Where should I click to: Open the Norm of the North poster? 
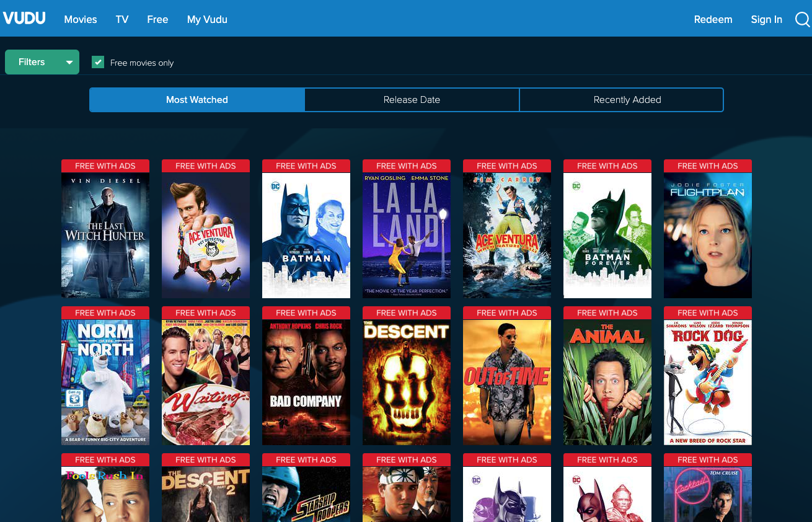105,383
